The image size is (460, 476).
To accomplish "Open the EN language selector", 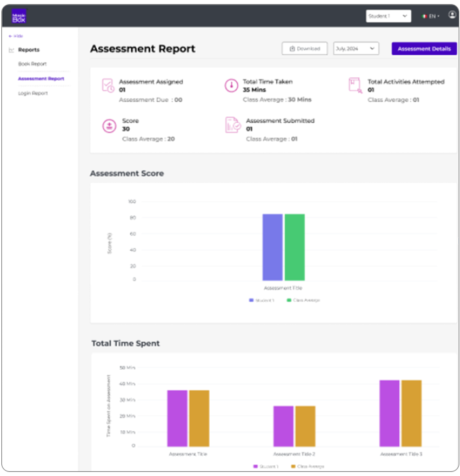I will [430, 16].
